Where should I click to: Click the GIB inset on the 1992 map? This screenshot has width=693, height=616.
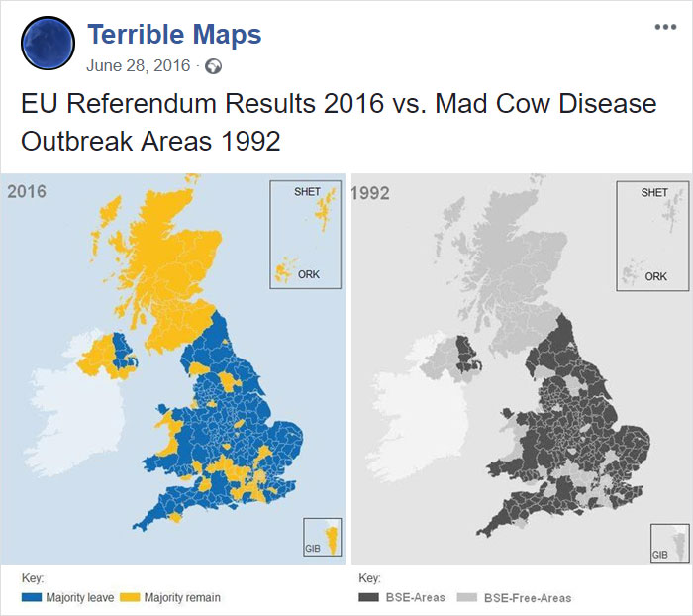pos(668,543)
